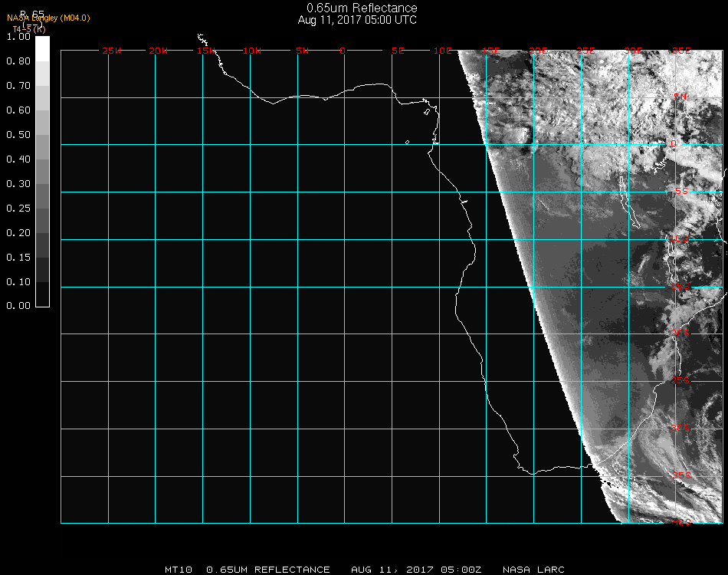Image resolution: width=728 pixels, height=575 pixels.
Task: Click the 30E longitude label
Action: 633,51
